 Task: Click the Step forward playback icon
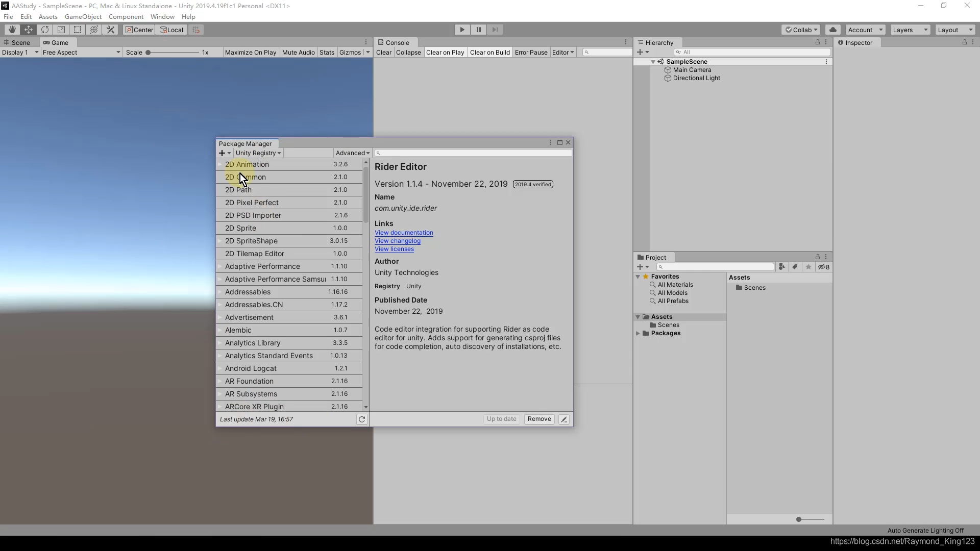496,30
